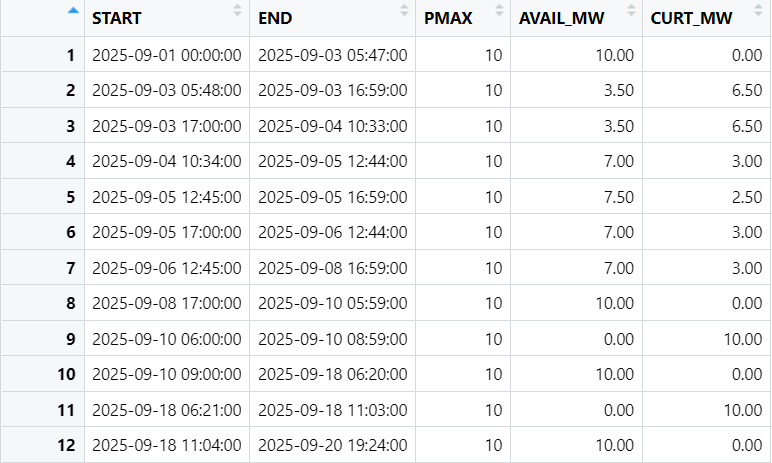
Task: Select AVAIL_MW value 7.50 in row 5
Action: point(618,197)
